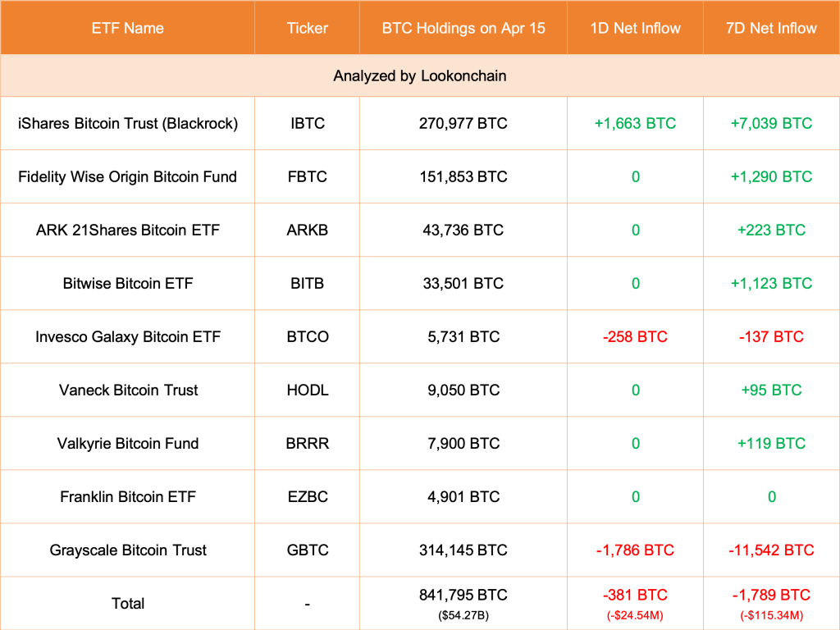The image size is (840, 630).
Task: Click the Total row label
Action: click(127, 604)
